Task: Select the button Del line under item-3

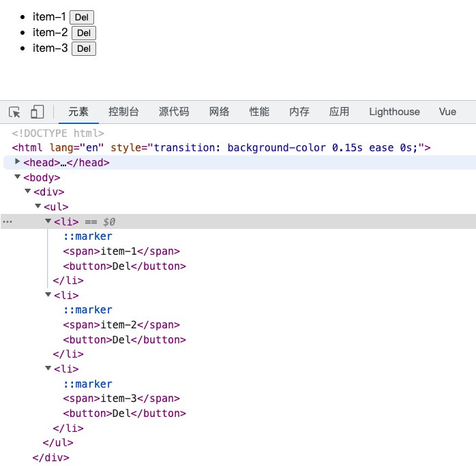Action: pos(125,414)
